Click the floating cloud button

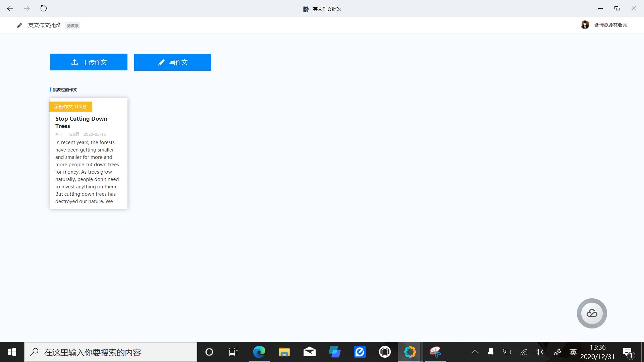592,313
